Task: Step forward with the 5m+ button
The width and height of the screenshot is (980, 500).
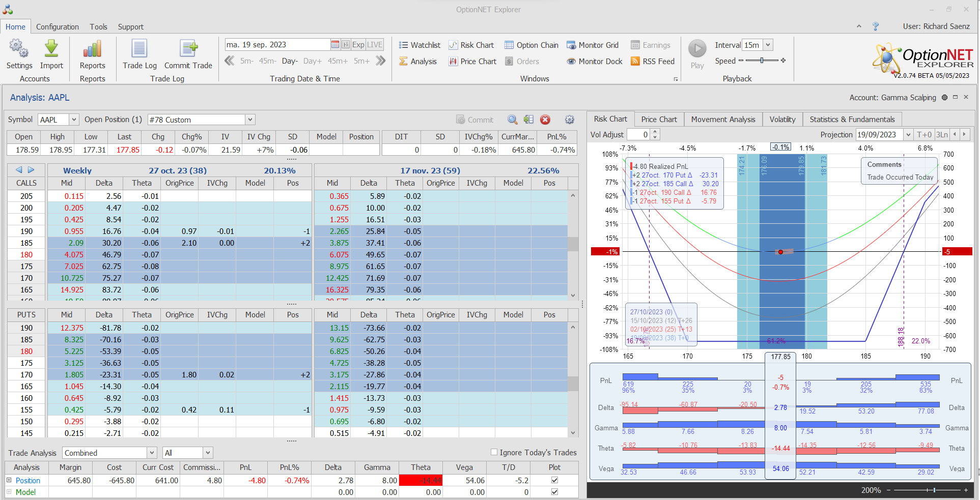Action: pos(361,61)
